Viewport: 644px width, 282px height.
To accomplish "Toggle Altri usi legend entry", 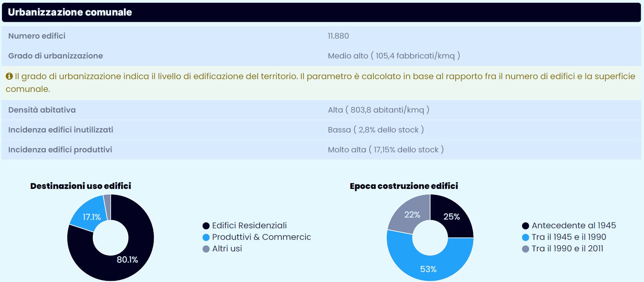I will pos(227,249).
